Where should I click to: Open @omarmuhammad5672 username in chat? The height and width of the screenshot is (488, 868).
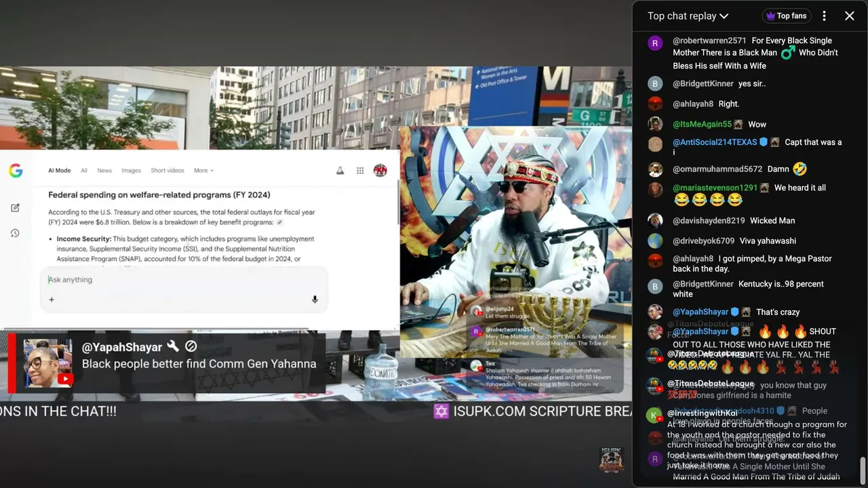pyautogui.click(x=717, y=169)
